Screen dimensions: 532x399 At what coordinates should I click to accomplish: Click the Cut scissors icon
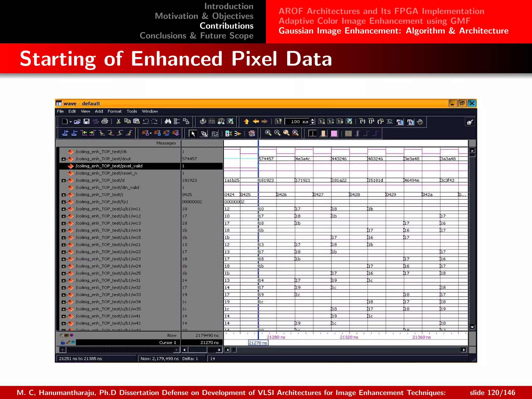coord(118,121)
